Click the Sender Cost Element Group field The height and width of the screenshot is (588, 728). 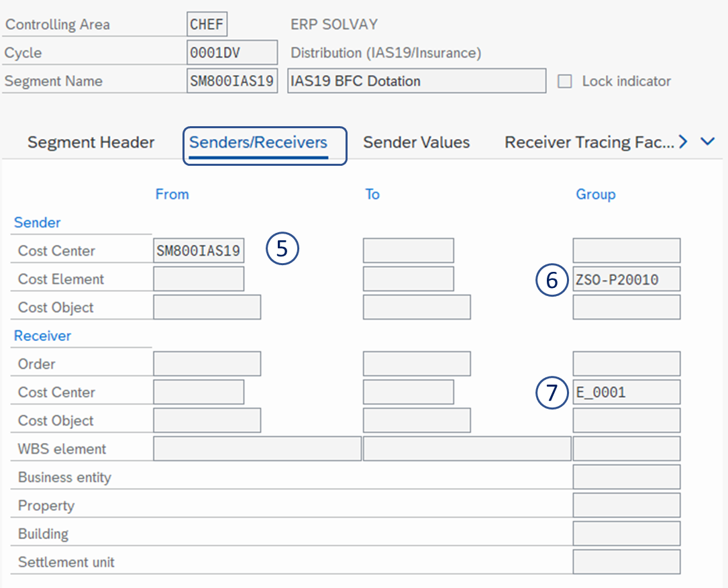pos(626,279)
